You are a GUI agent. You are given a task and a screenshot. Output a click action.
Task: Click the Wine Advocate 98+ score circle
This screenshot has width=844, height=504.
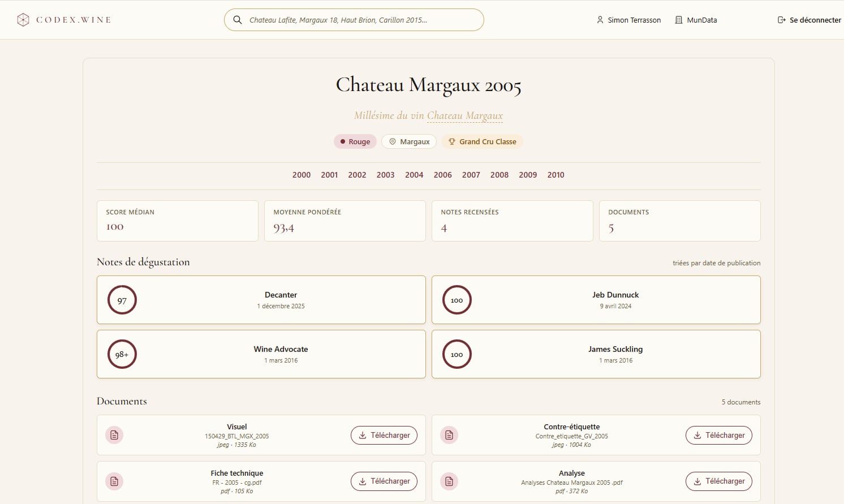(x=122, y=354)
